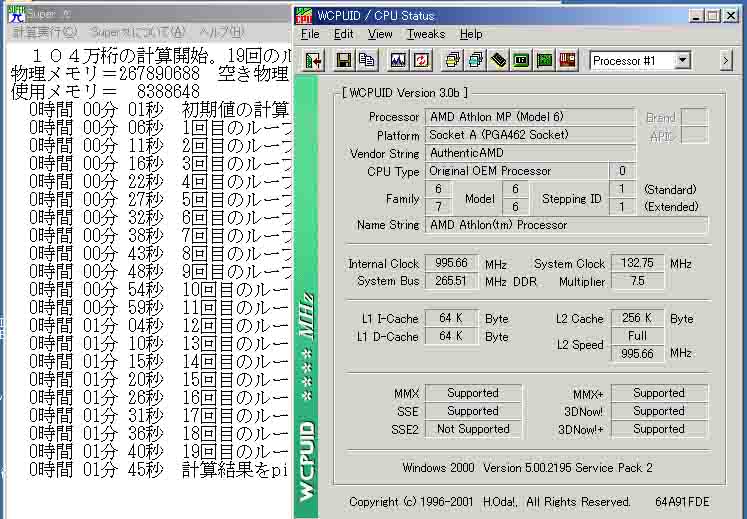Click the L2 Speed 995.66 MHz value
747x519 pixels.
coord(637,354)
